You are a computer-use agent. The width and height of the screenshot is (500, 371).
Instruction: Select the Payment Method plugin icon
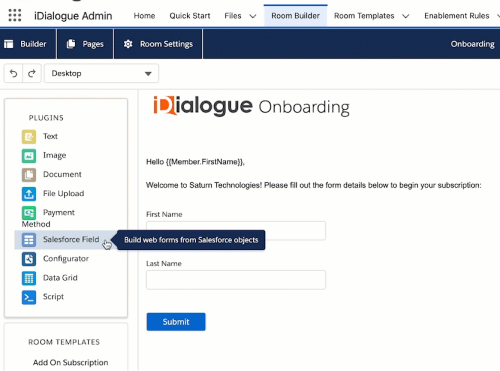pyautogui.click(x=29, y=213)
